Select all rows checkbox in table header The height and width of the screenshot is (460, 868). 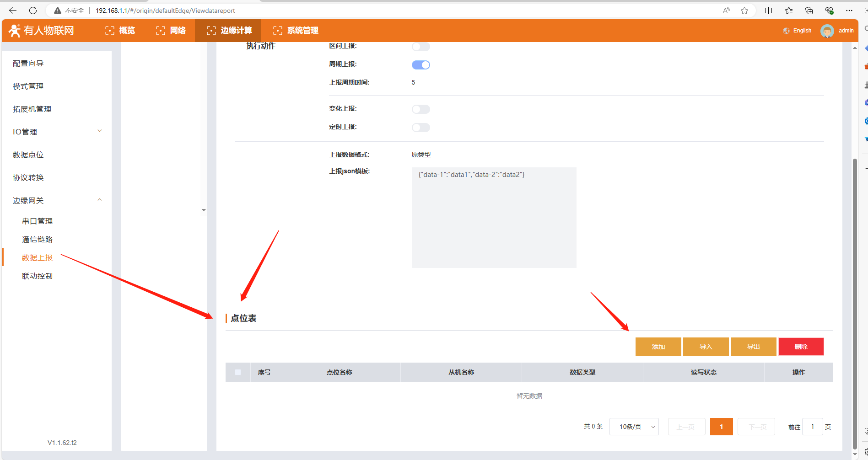(238, 372)
